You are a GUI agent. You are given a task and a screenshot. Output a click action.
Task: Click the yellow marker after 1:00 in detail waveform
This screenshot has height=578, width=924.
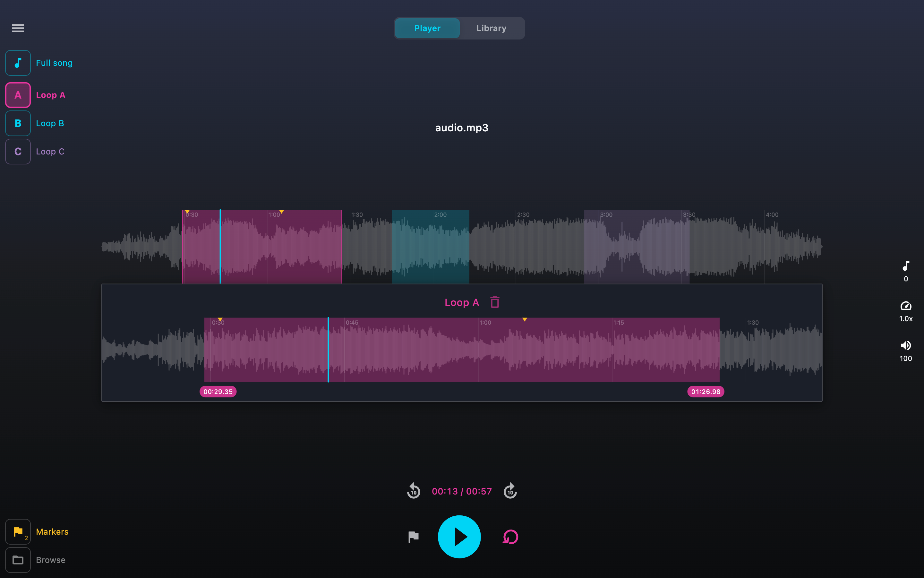tap(525, 320)
